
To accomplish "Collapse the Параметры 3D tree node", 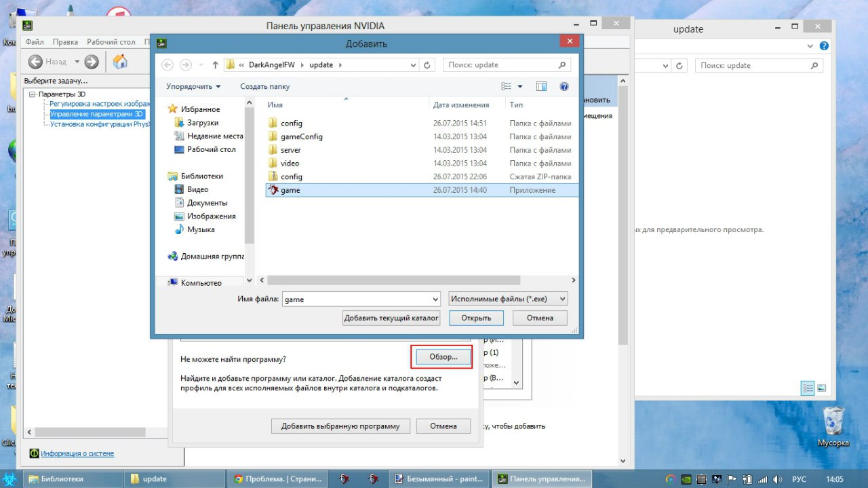I will 32,94.
